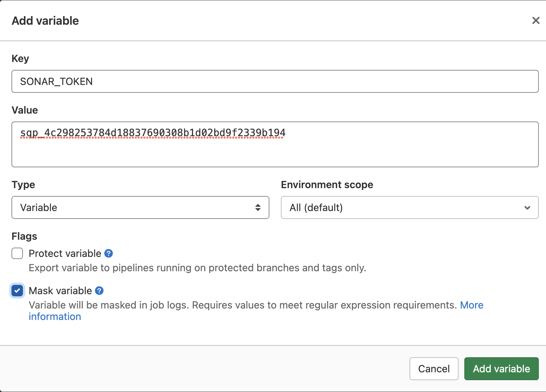Open the More information link
546x392 pixels.
pos(471,305)
